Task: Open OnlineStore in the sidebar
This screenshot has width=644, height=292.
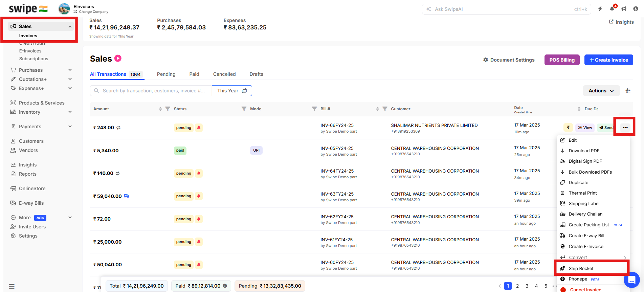Action: pos(32,188)
